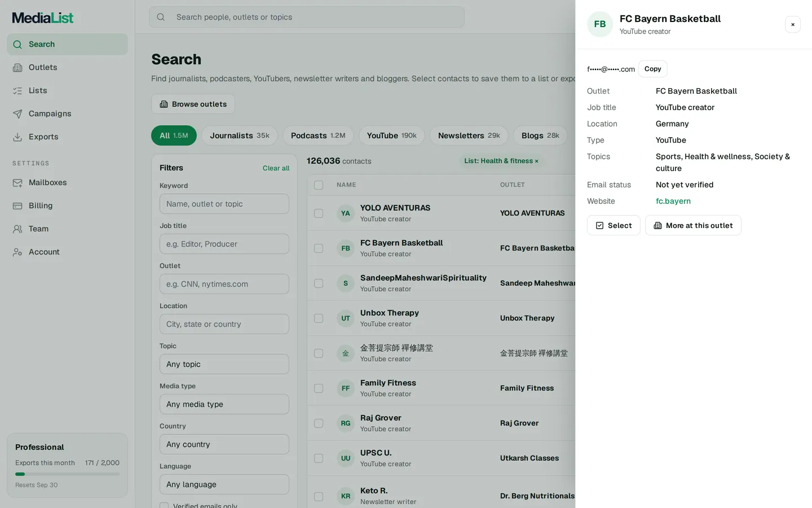The width and height of the screenshot is (812, 508).
Task: Copy the masked email address
Action: pos(653,69)
